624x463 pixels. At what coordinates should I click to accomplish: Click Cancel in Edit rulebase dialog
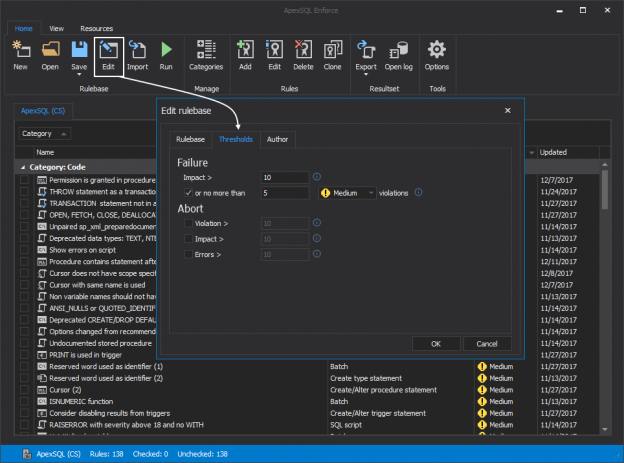[487, 344]
